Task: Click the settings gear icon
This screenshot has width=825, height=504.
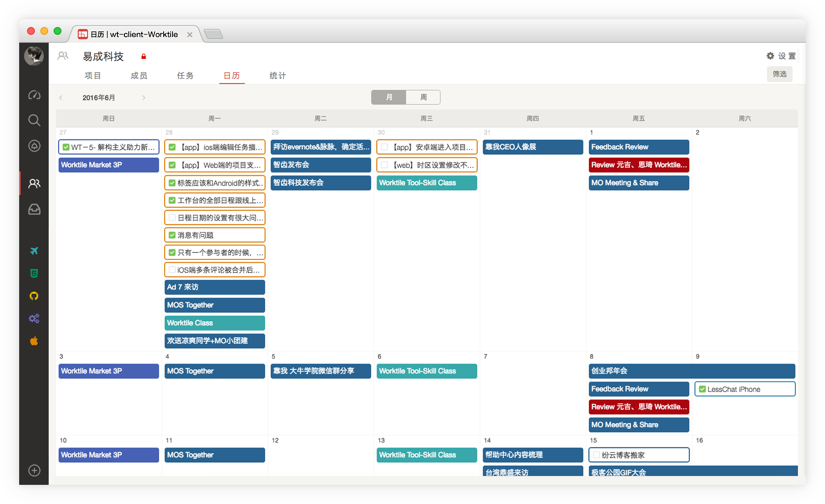Action: tap(770, 56)
